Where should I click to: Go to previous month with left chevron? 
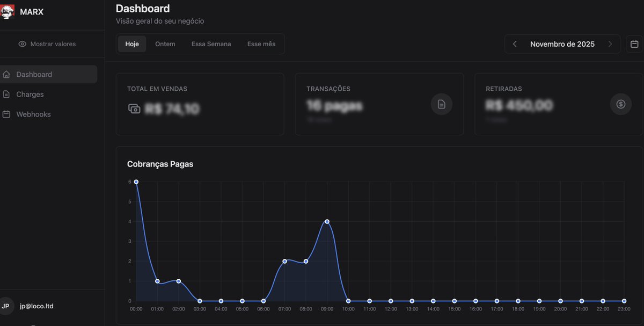[x=515, y=44]
